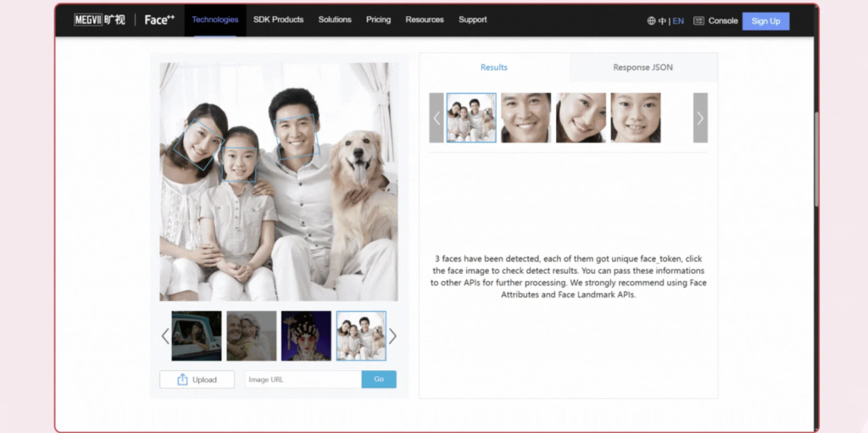The height and width of the screenshot is (433, 868).
Task: Click the MEGVII logo
Action: click(100, 20)
